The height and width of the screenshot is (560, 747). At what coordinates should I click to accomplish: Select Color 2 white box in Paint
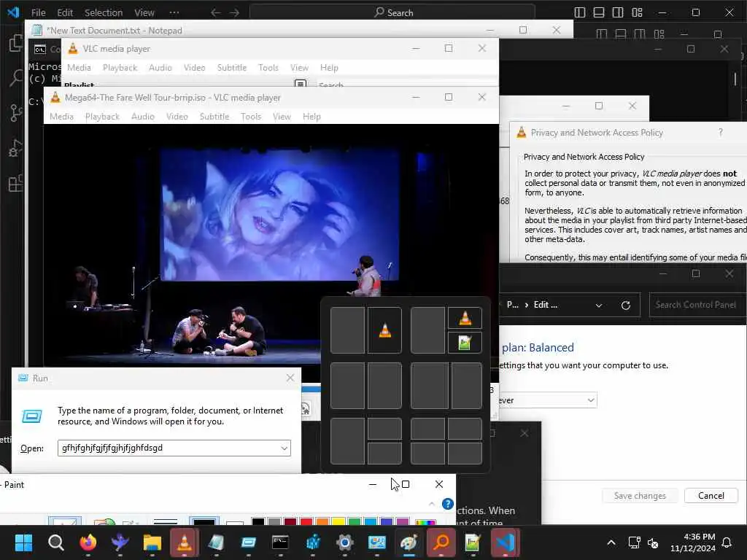point(235,522)
